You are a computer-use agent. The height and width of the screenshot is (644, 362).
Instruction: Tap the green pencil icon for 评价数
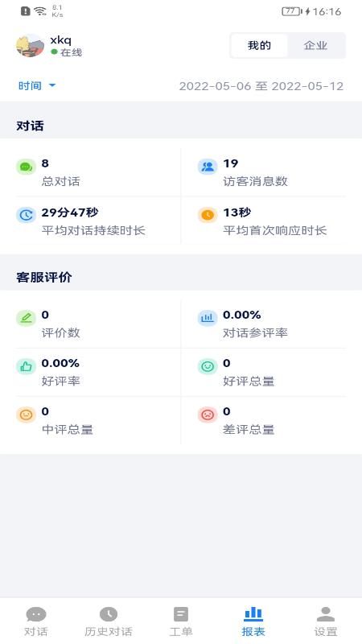pyautogui.click(x=26, y=318)
